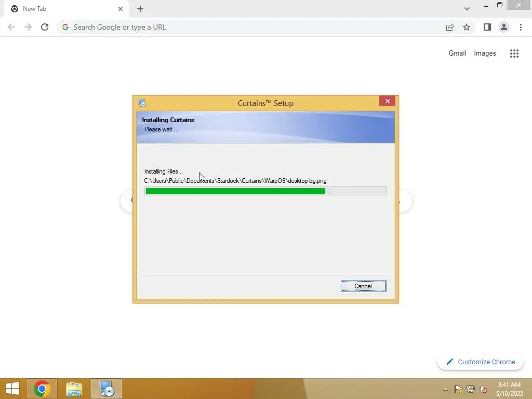
Task: Click the Curtains Setup installer taskbar icon
Action: (x=107, y=389)
